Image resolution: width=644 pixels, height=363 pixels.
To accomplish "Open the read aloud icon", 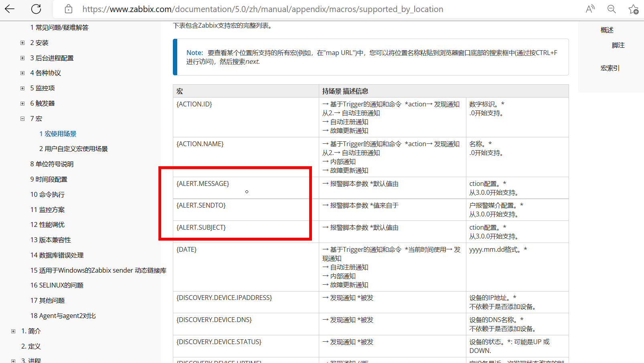I will click(x=590, y=9).
